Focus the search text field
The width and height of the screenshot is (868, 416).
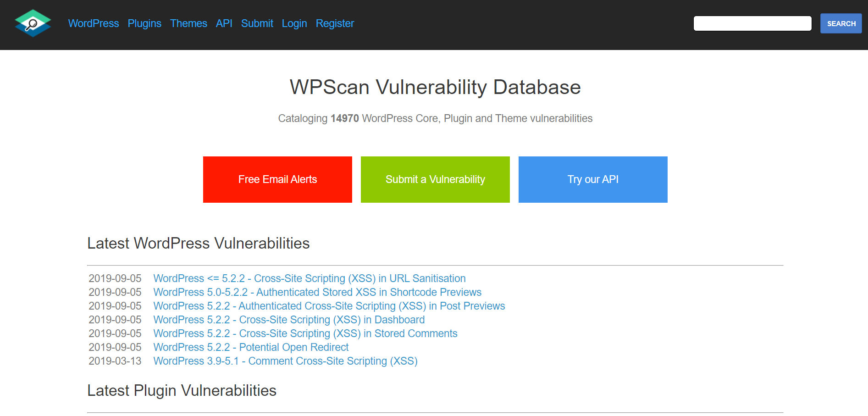click(752, 23)
